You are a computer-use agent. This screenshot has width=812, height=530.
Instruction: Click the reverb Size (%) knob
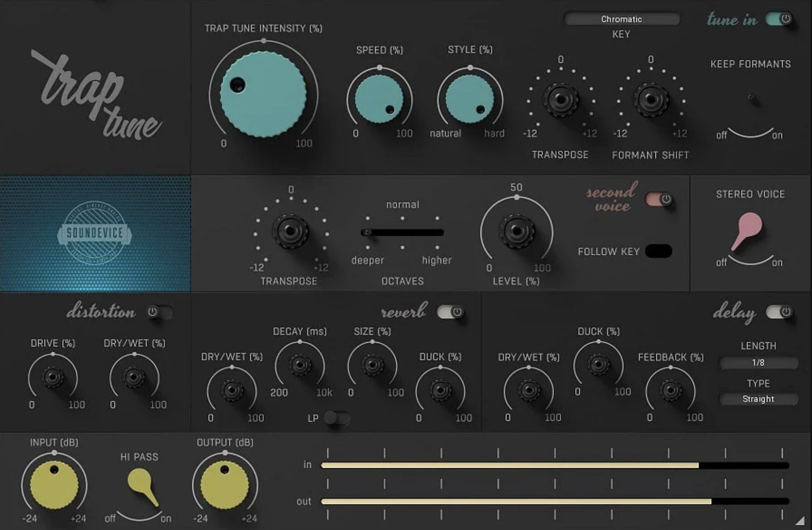(x=373, y=365)
